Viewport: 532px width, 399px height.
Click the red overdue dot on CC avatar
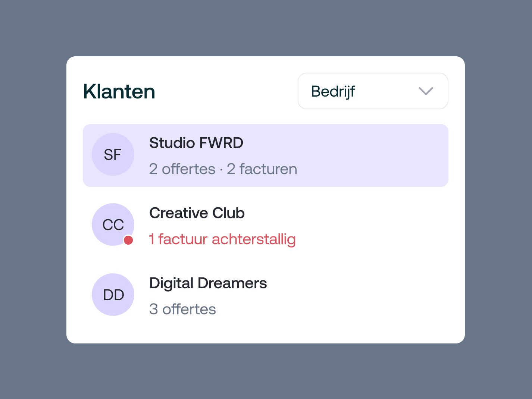128,240
